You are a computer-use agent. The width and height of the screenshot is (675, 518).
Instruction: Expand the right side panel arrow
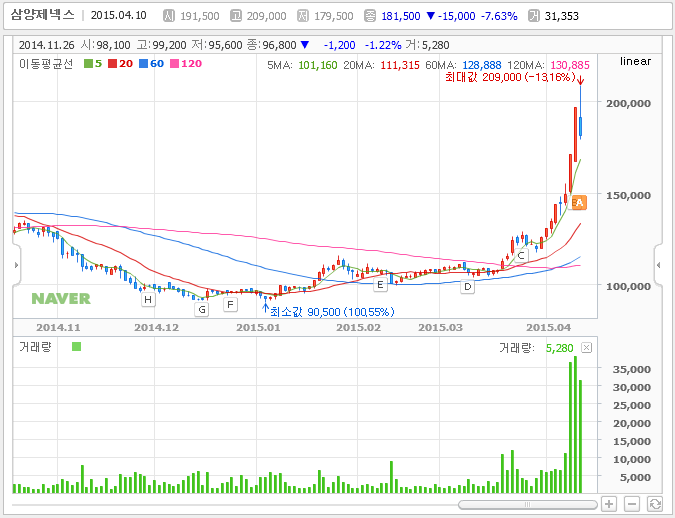[x=658, y=265]
